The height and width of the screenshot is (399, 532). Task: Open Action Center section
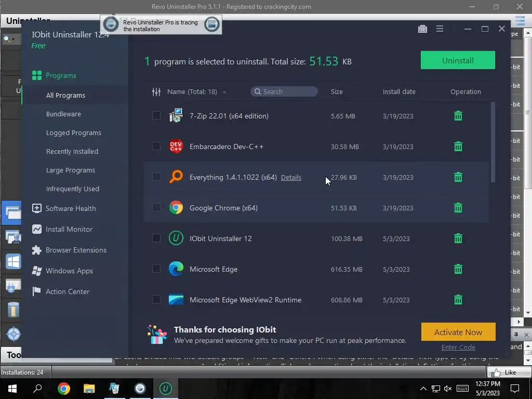61,291
